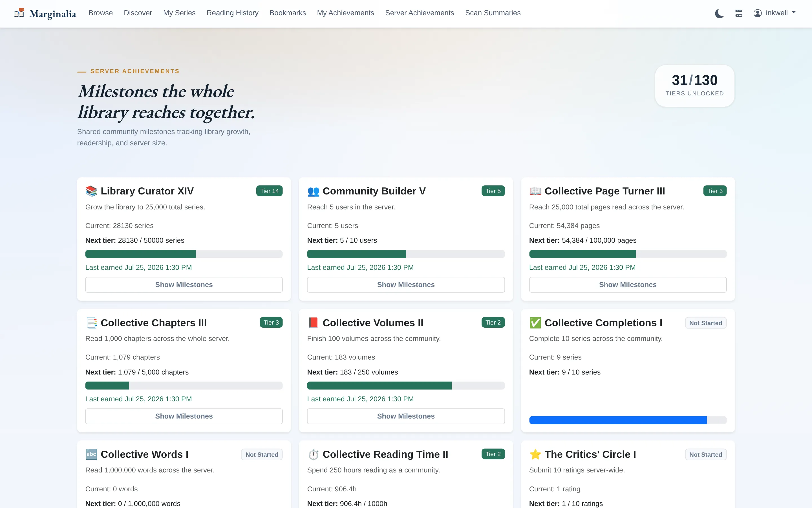The image size is (812, 508).
Task: Click the Tier 2 badge on Collective Reading Time
Action: pyautogui.click(x=493, y=454)
